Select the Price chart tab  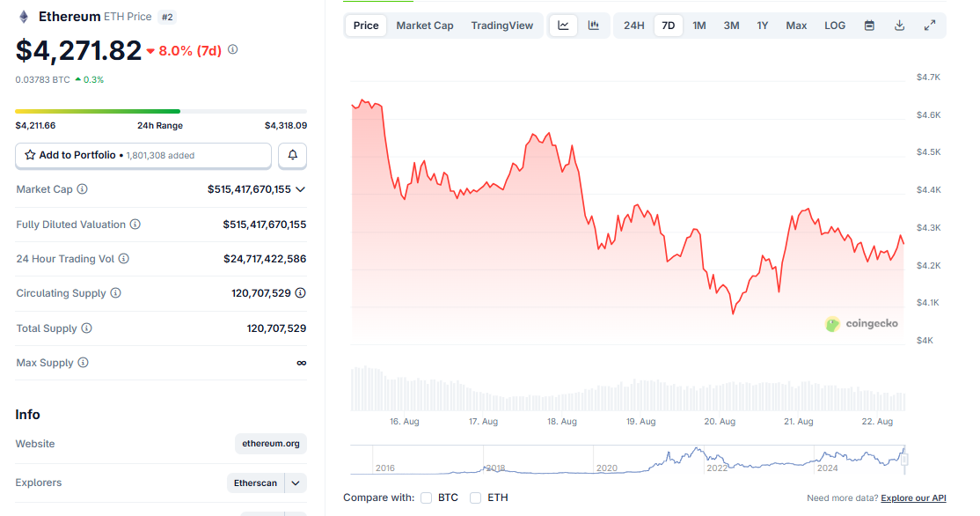[x=366, y=26]
